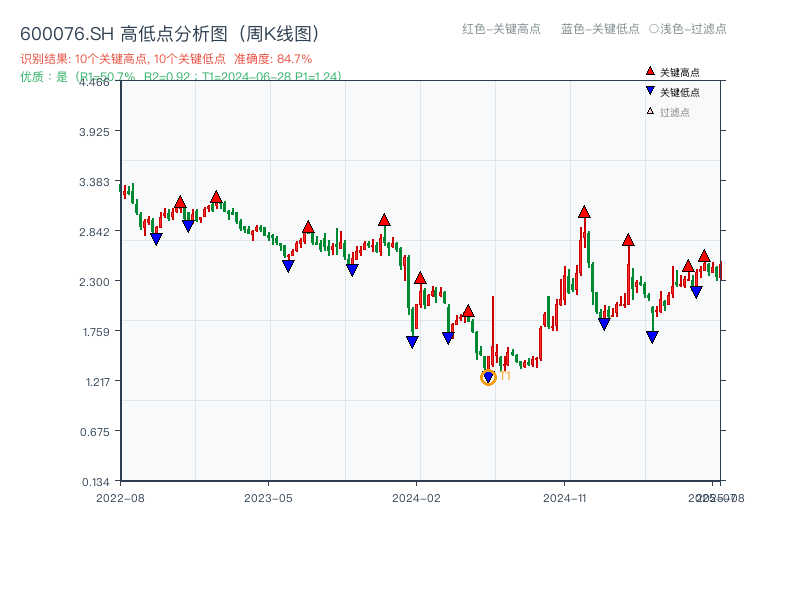Click the highest red peak marker near 2024-11
The height and width of the screenshot is (600, 800).
click(x=584, y=212)
